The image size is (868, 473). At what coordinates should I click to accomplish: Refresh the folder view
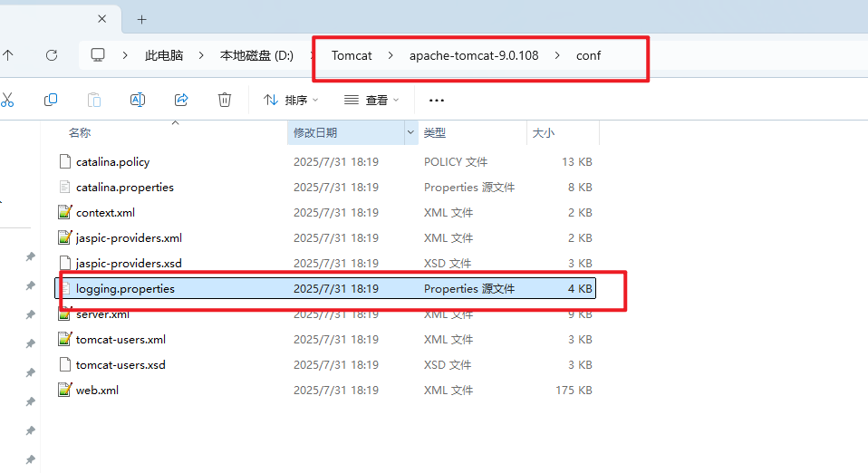(x=52, y=55)
